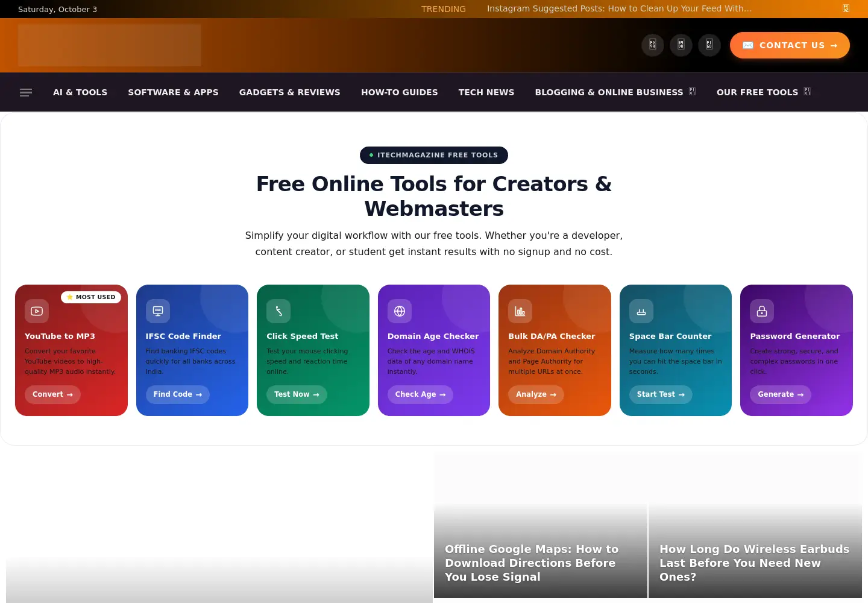Click the Most Used badge
This screenshot has height=603, width=868.
point(91,297)
